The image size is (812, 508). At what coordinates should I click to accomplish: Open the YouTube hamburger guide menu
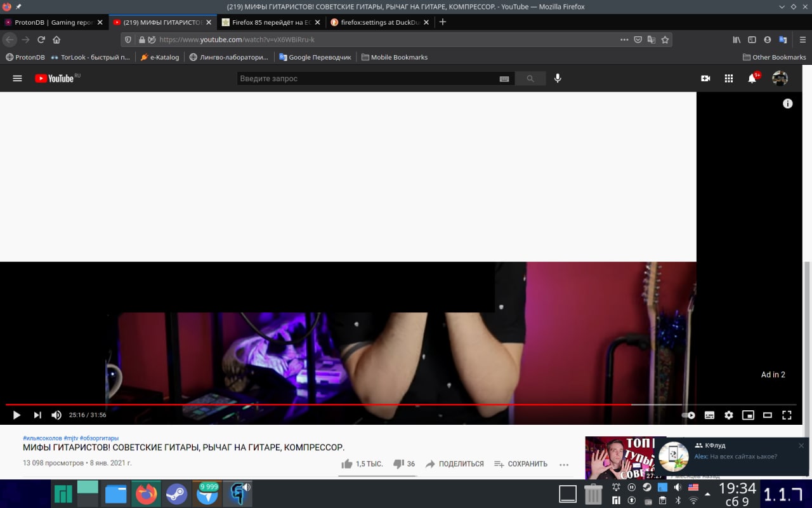click(17, 78)
